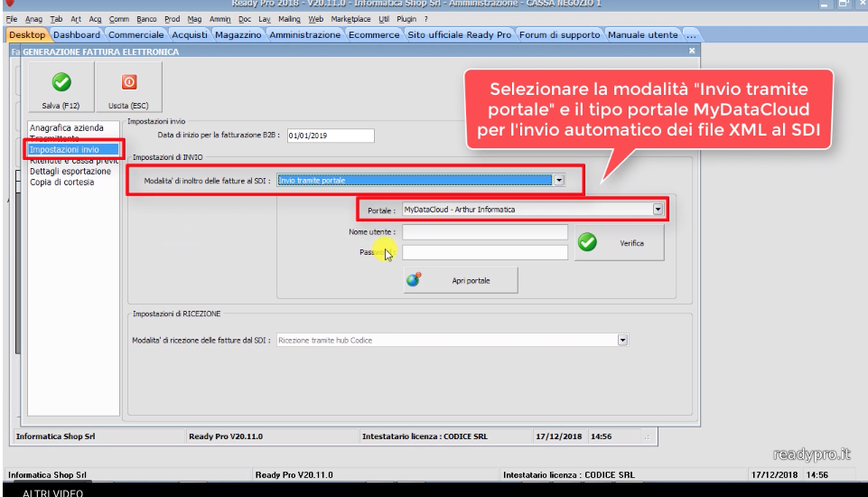Open the Art menu
This screenshot has width=868, height=497.
tap(76, 19)
